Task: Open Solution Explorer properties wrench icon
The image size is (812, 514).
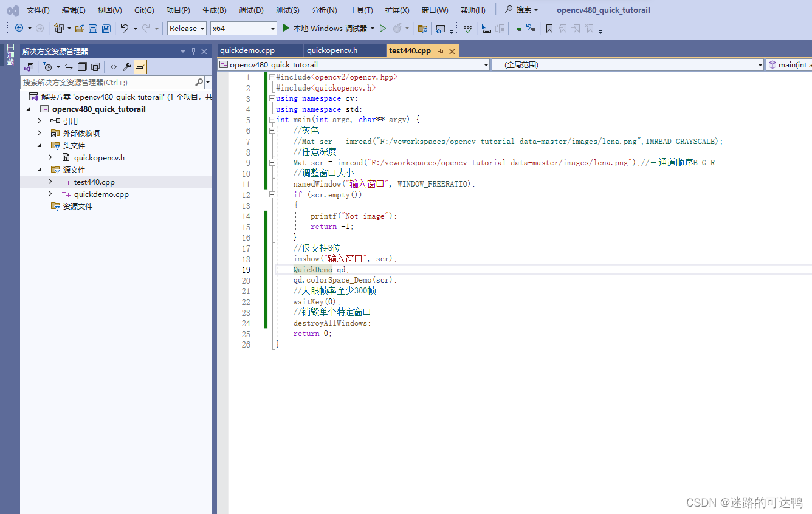Action: [x=128, y=66]
